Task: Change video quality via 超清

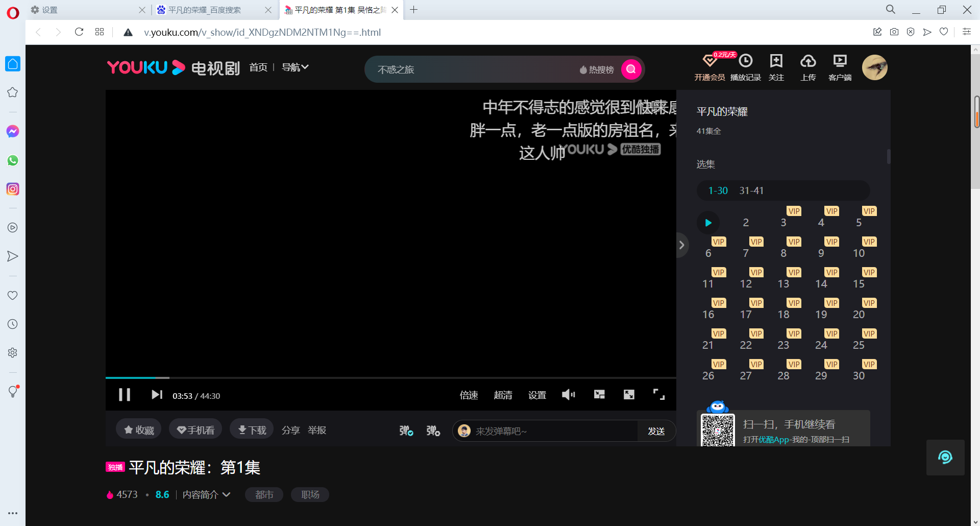Action: [503, 395]
